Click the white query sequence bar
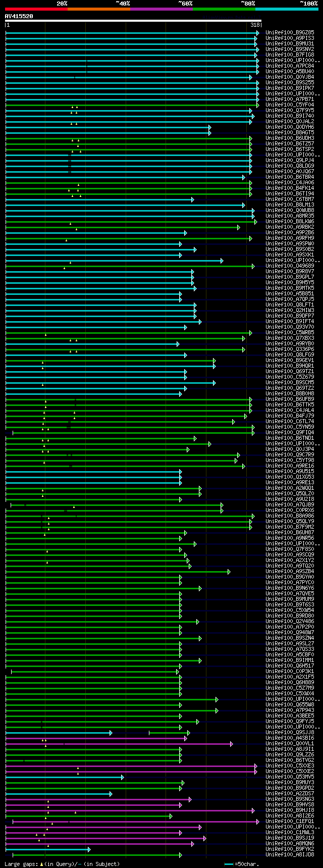Screen dimensions: 323x868 [133, 21]
